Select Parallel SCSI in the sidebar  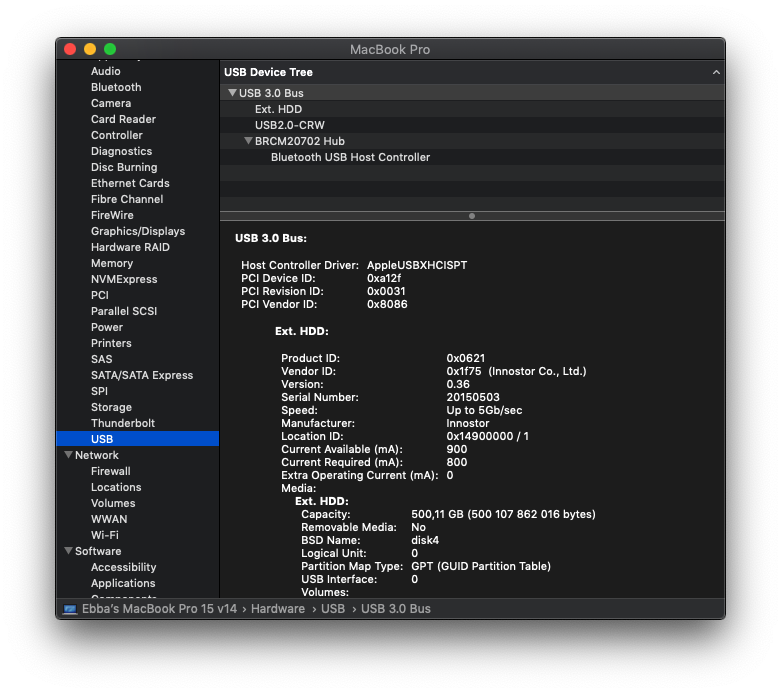tap(124, 311)
